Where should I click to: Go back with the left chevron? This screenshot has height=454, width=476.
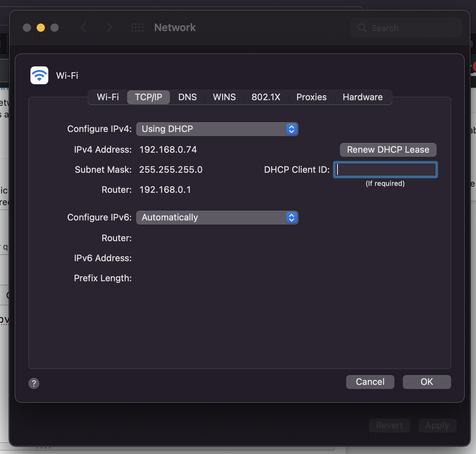pos(83,28)
